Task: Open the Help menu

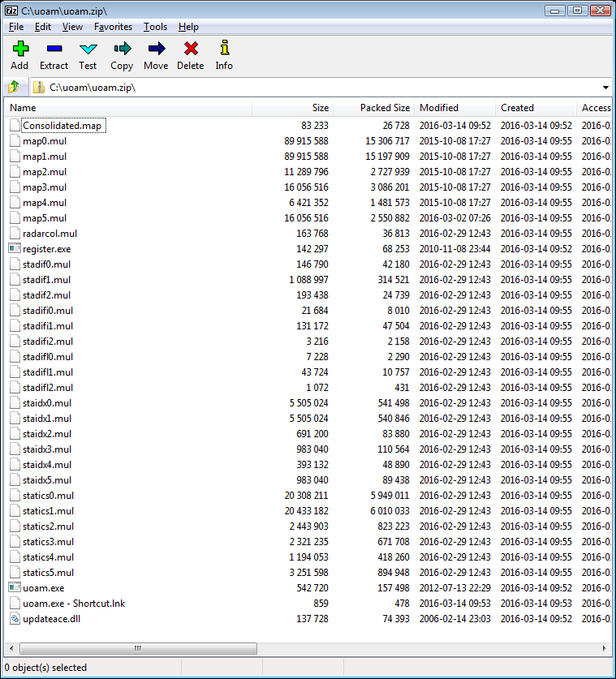Action: 188,27
